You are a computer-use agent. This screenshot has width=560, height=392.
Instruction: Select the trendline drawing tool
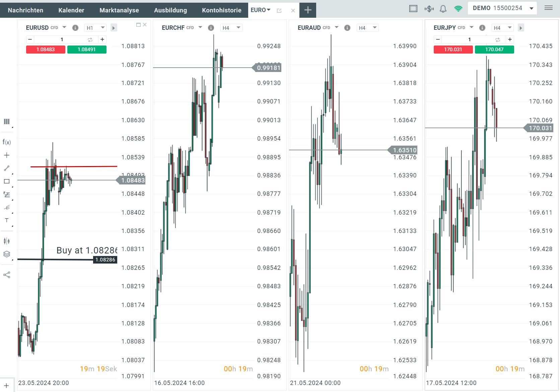click(x=6, y=168)
